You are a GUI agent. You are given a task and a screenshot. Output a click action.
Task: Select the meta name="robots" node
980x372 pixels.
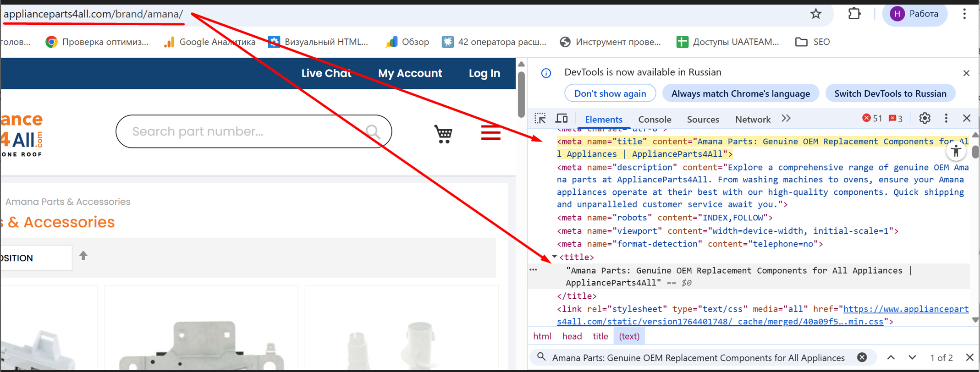click(665, 218)
